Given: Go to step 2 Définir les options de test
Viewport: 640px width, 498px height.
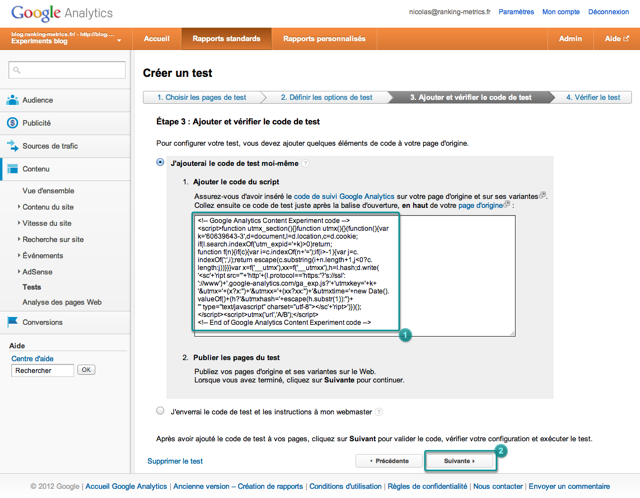Looking at the screenshot, I should tap(327, 97).
